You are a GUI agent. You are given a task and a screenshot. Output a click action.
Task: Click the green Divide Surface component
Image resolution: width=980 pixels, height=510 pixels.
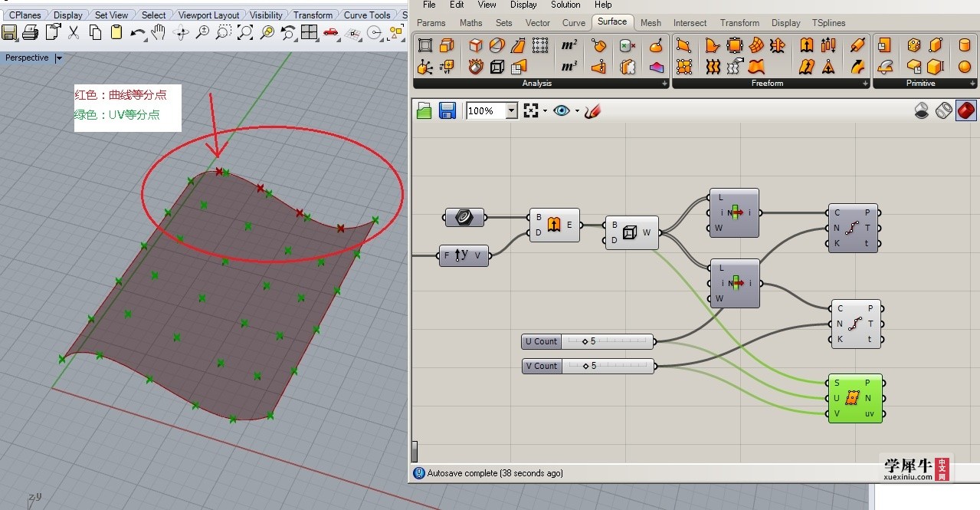click(x=855, y=398)
